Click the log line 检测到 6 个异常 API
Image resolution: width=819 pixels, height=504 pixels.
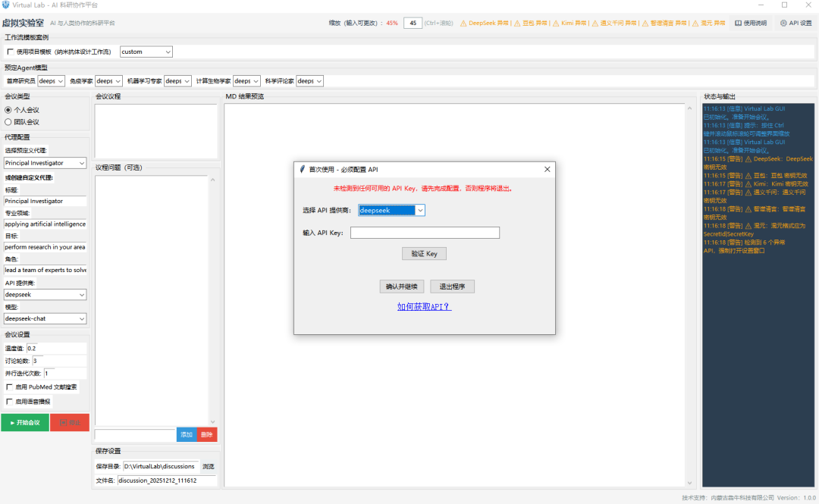pos(745,246)
